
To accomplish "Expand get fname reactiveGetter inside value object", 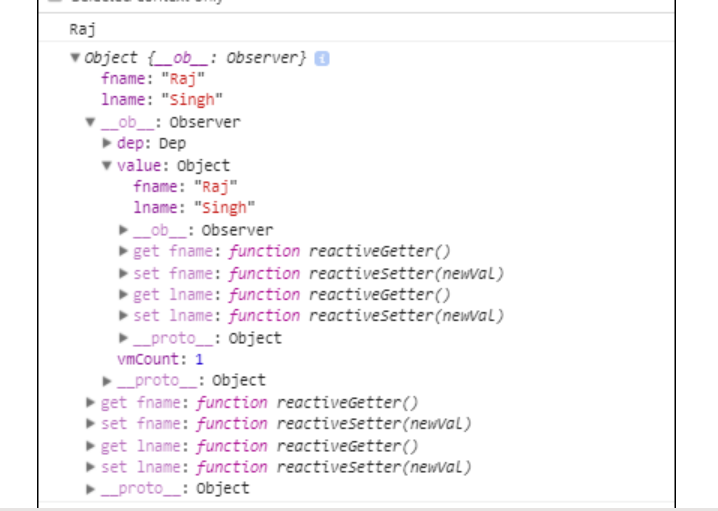I will [x=123, y=252].
